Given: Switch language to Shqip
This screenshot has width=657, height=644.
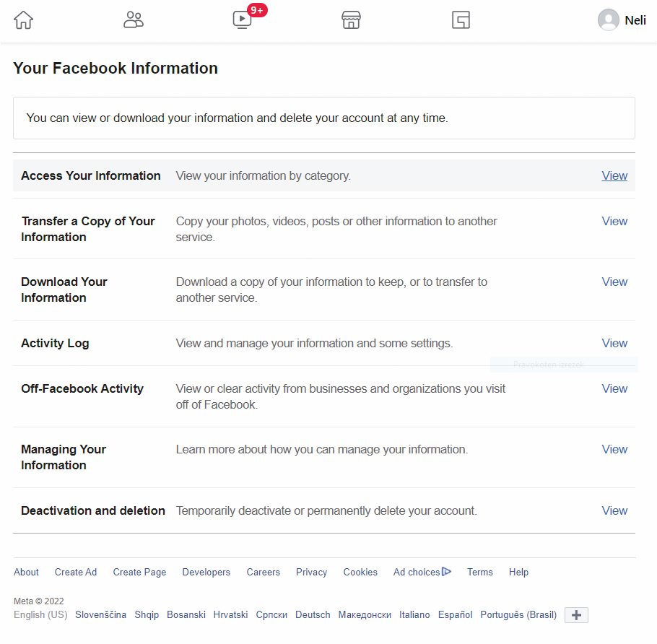Looking at the screenshot, I should pyautogui.click(x=147, y=614).
